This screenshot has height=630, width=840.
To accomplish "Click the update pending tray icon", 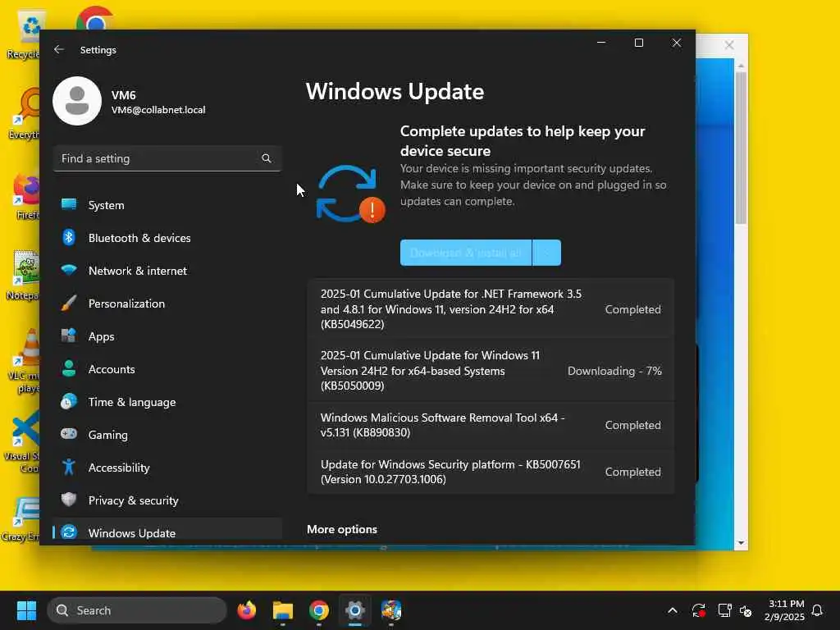I will (699, 610).
